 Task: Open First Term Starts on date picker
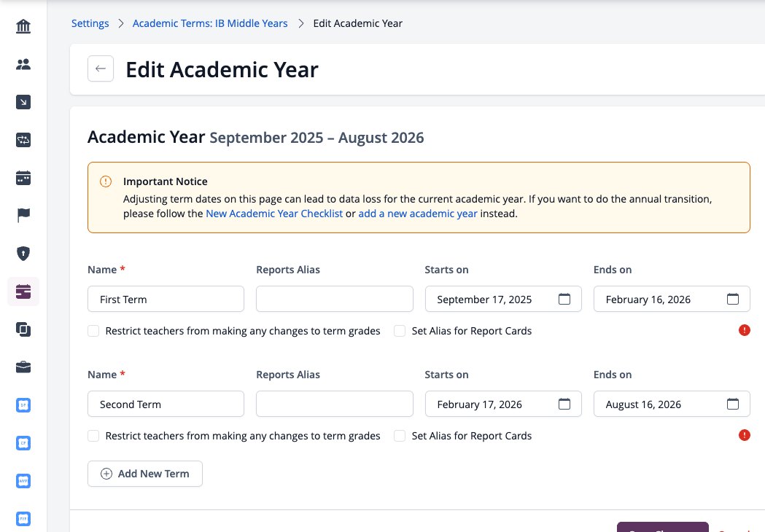point(564,299)
